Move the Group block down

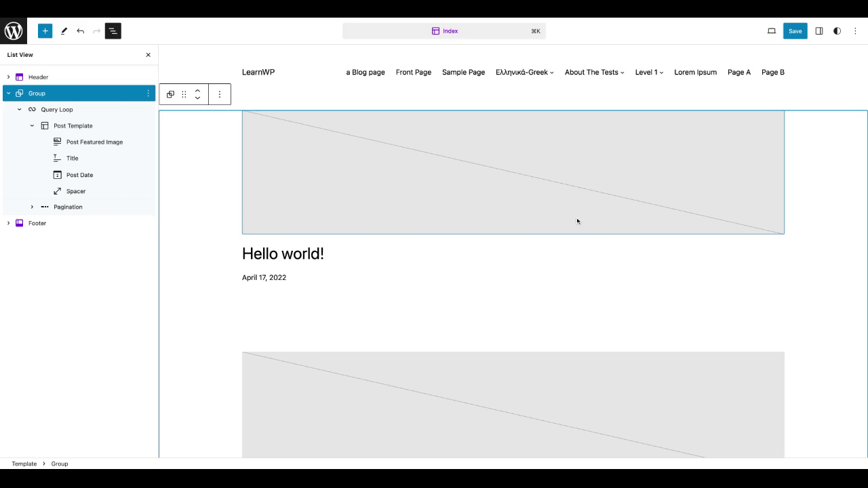click(x=197, y=98)
